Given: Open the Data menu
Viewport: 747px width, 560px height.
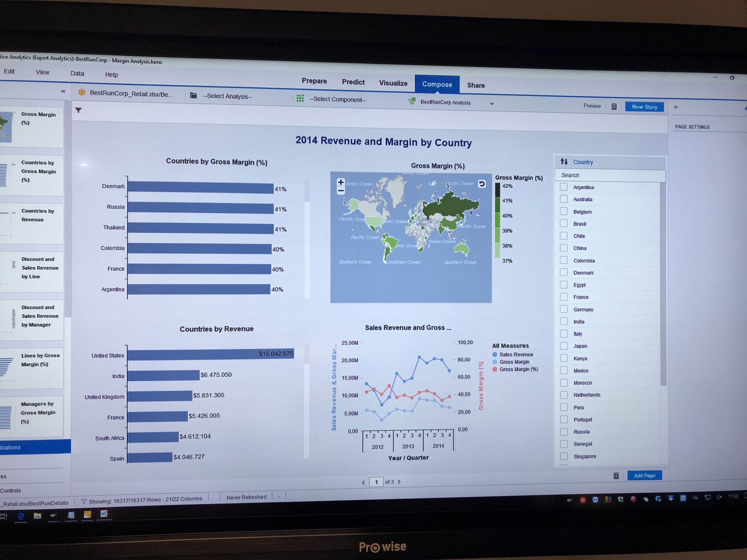Looking at the screenshot, I should pos(77,73).
